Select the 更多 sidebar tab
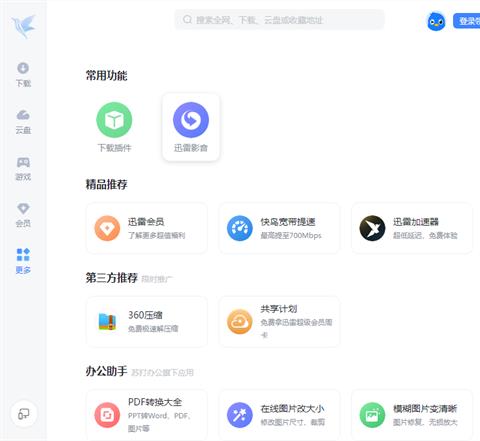Image resolution: width=480 pixels, height=441 pixels. click(23, 261)
